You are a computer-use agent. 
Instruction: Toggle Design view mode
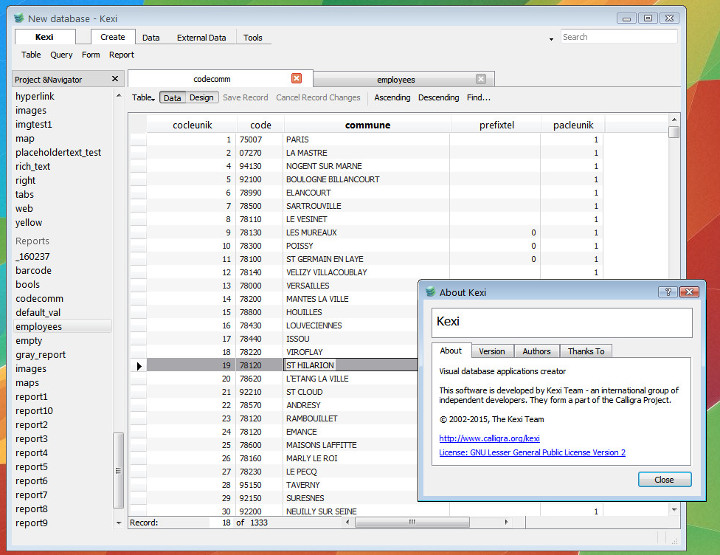pos(201,98)
